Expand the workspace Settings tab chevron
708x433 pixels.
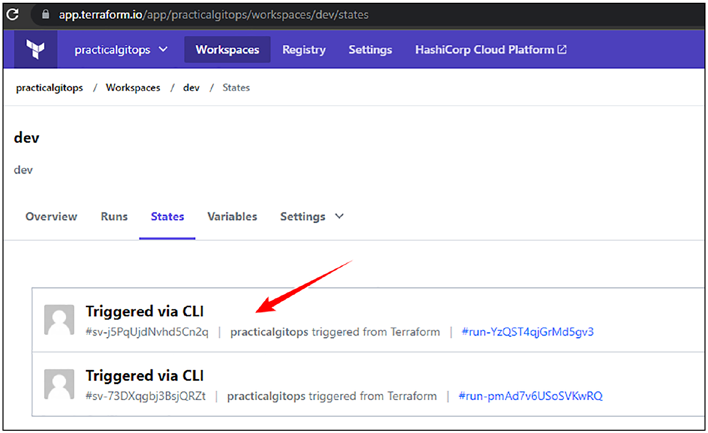pyautogui.click(x=339, y=216)
